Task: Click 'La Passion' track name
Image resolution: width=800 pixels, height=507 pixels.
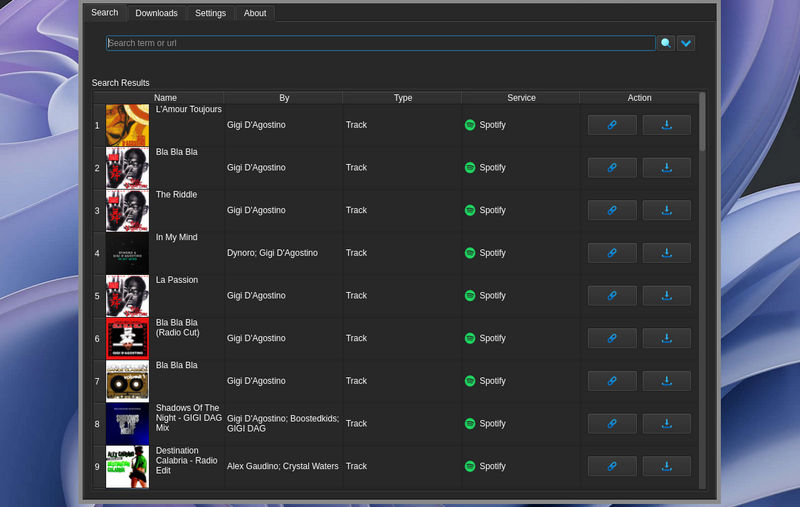Action: click(177, 280)
